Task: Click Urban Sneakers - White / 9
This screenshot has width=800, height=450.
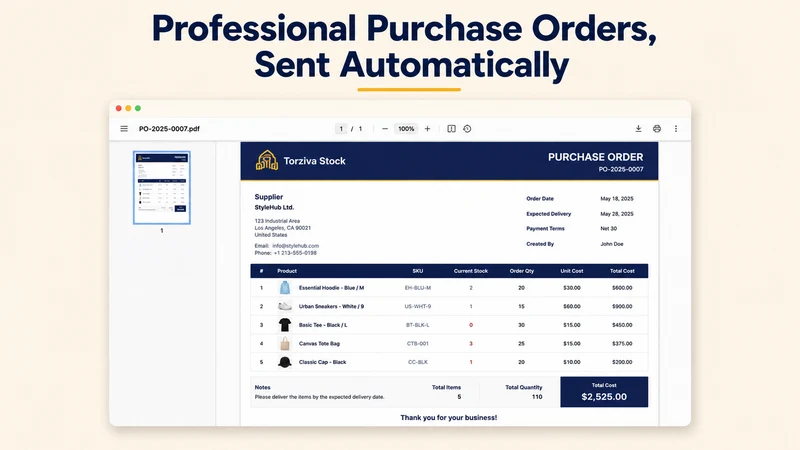Action: pos(331,306)
